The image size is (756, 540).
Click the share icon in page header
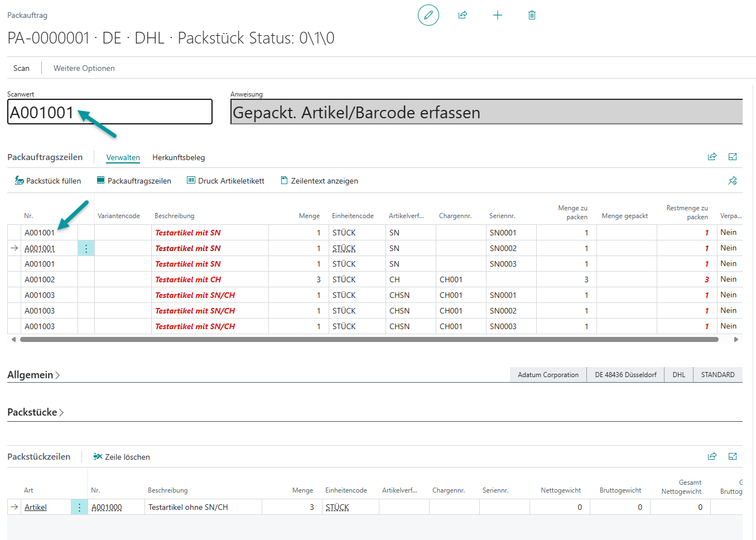coord(463,15)
